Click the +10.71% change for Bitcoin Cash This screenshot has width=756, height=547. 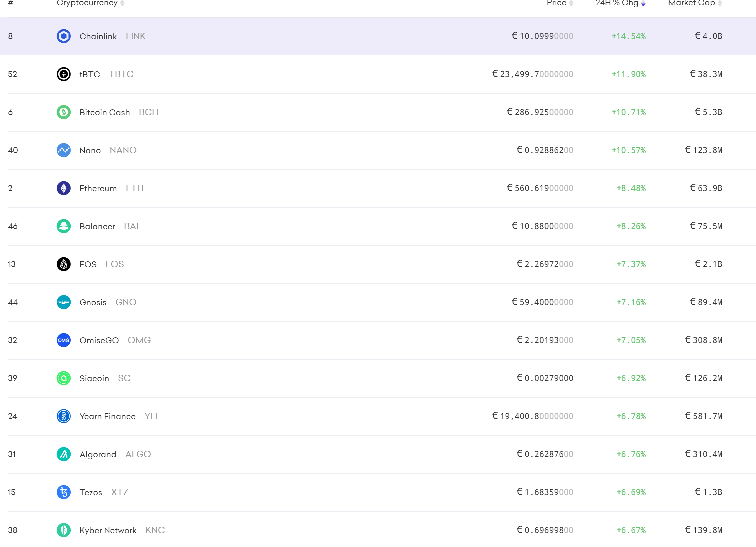click(x=629, y=112)
